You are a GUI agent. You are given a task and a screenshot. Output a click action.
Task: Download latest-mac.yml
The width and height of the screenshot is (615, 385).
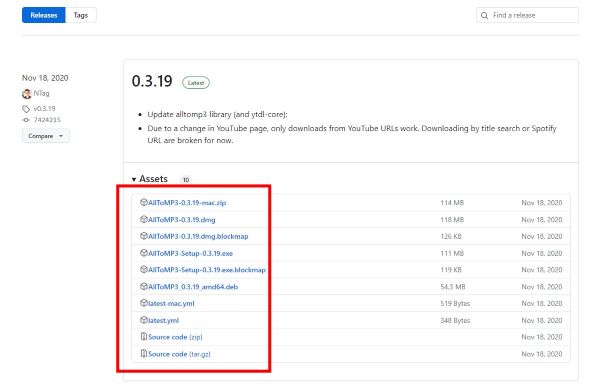(171, 303)
